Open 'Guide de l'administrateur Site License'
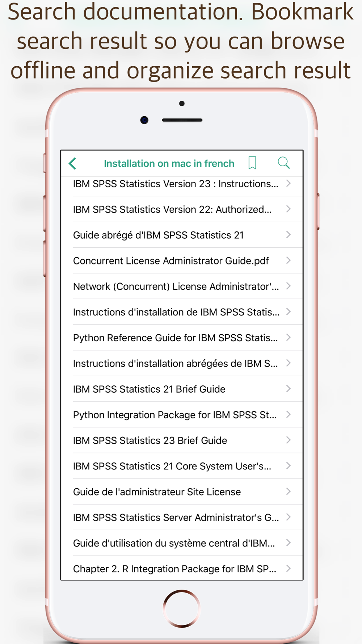The width and height of the screenshot is (362, 644). (182, 492)
